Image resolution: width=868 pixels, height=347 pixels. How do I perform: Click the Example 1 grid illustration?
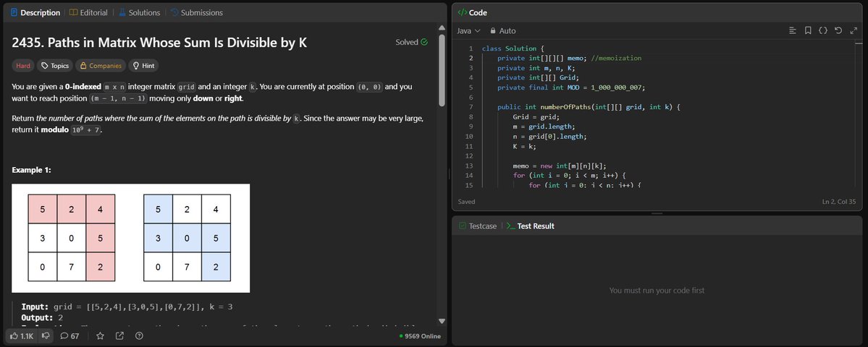pyautogui.click(x=130, y=238)
